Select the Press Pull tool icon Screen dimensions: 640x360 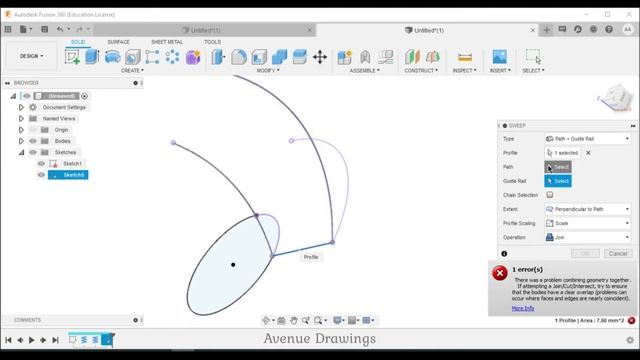point(218,57)
